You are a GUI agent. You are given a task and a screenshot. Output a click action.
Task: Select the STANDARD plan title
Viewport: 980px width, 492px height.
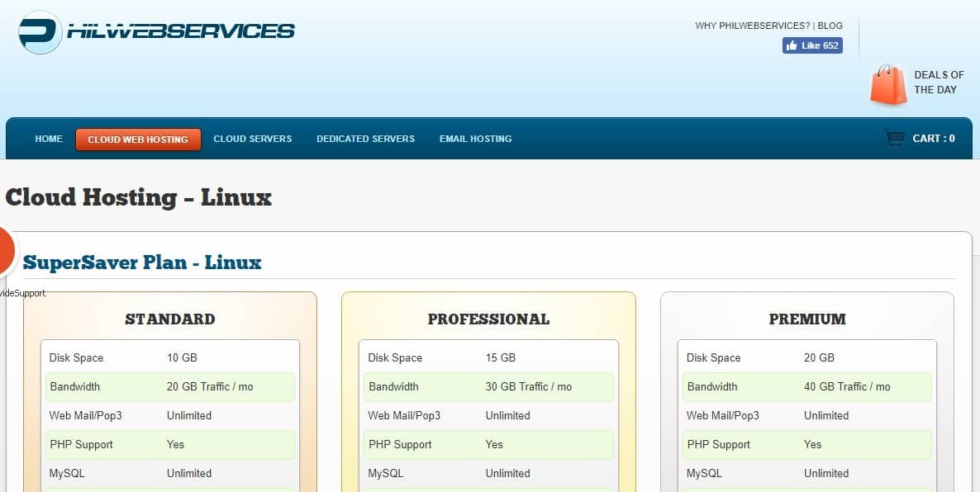[x=170, y=319]
